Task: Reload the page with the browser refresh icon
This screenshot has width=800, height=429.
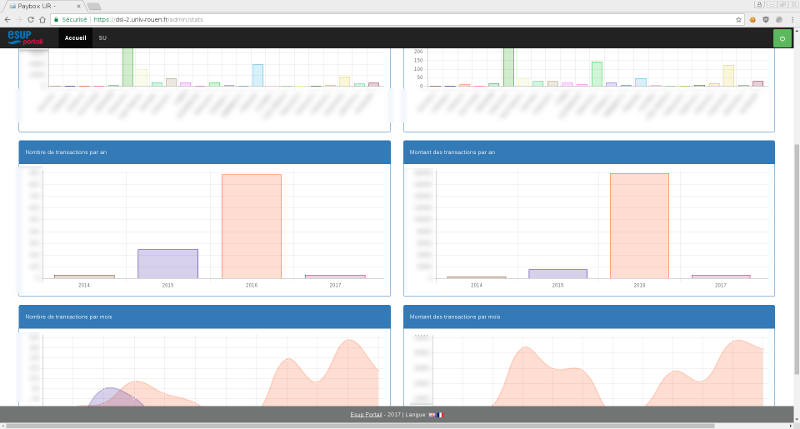Action: (30, 19)
